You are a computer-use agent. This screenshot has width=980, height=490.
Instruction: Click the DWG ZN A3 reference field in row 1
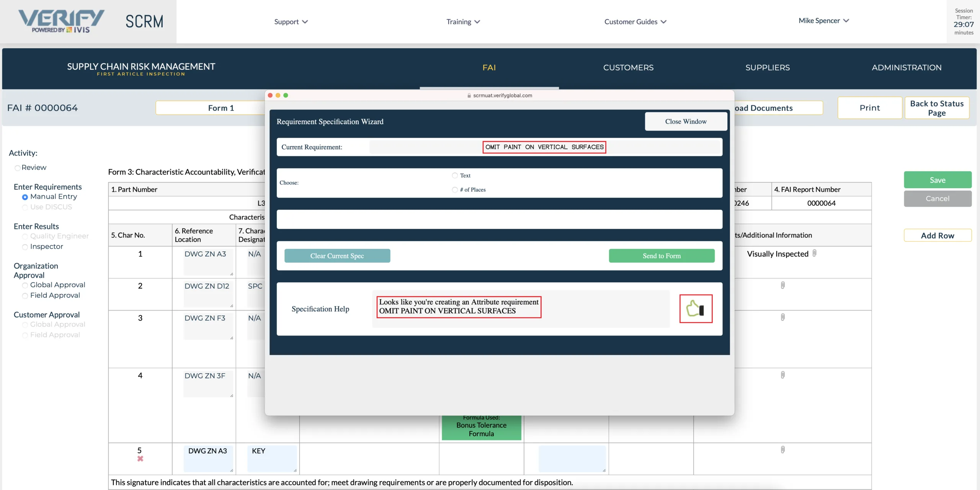pos(208,262)
